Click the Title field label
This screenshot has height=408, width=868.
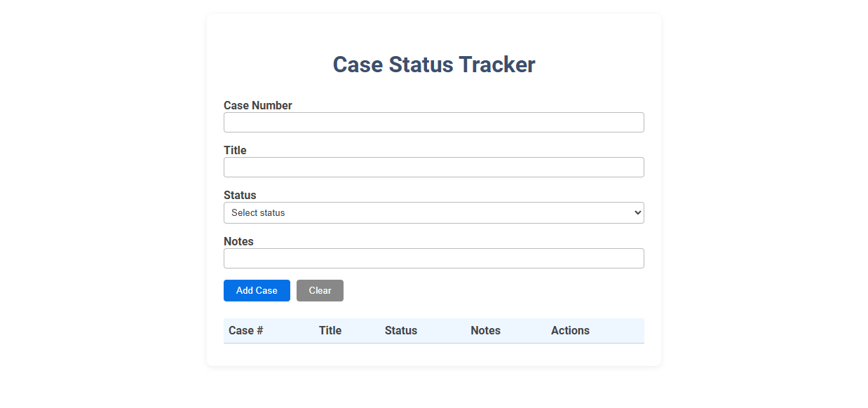click(235, 150)
